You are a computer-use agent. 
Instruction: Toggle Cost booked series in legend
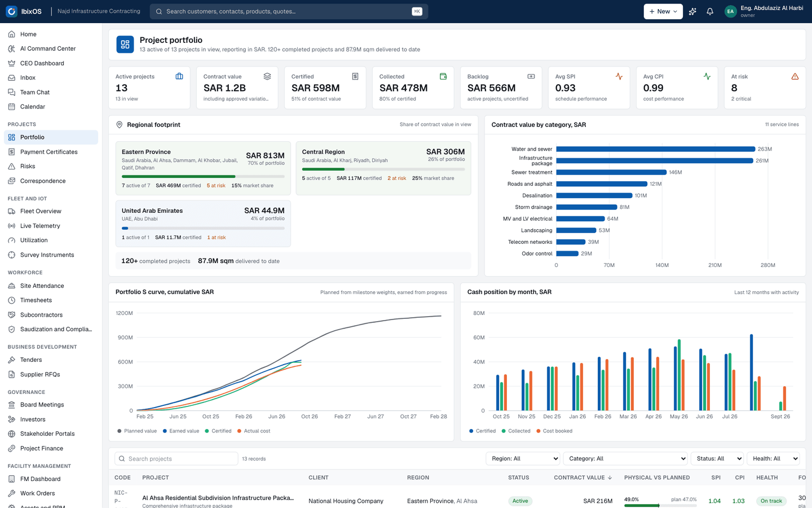[x=554, y=431]
